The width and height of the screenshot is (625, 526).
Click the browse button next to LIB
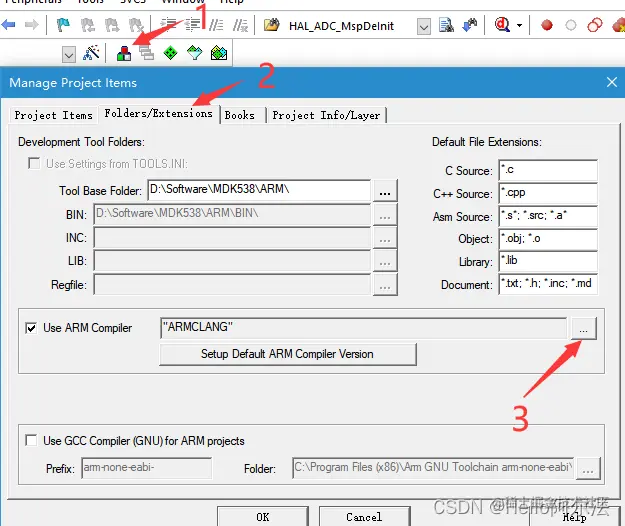385,261
